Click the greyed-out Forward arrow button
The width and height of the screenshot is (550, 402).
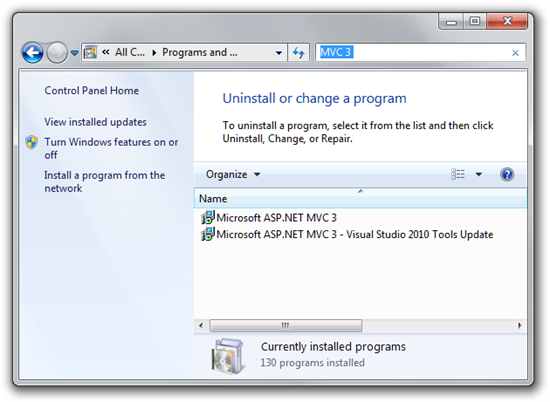pos(57,53)
